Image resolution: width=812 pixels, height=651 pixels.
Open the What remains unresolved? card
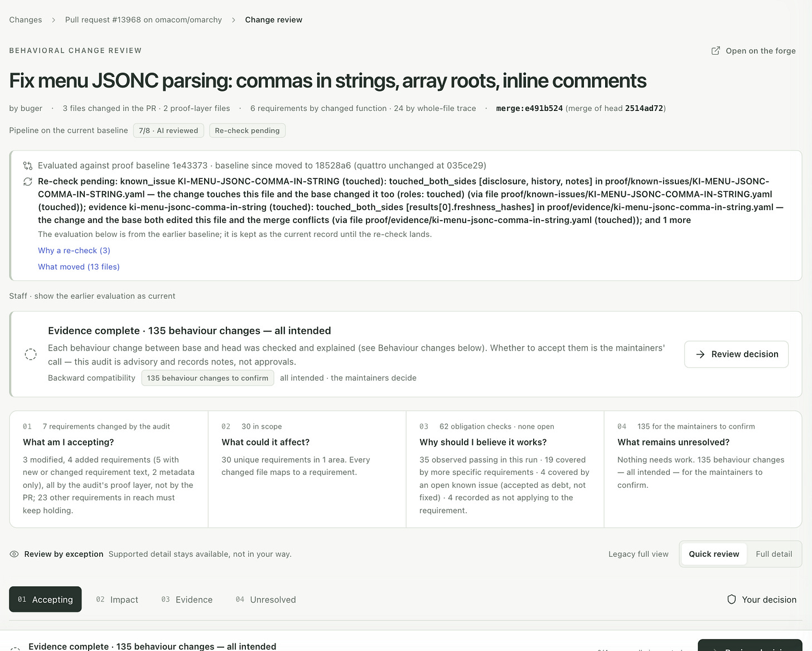click(703, 469)
